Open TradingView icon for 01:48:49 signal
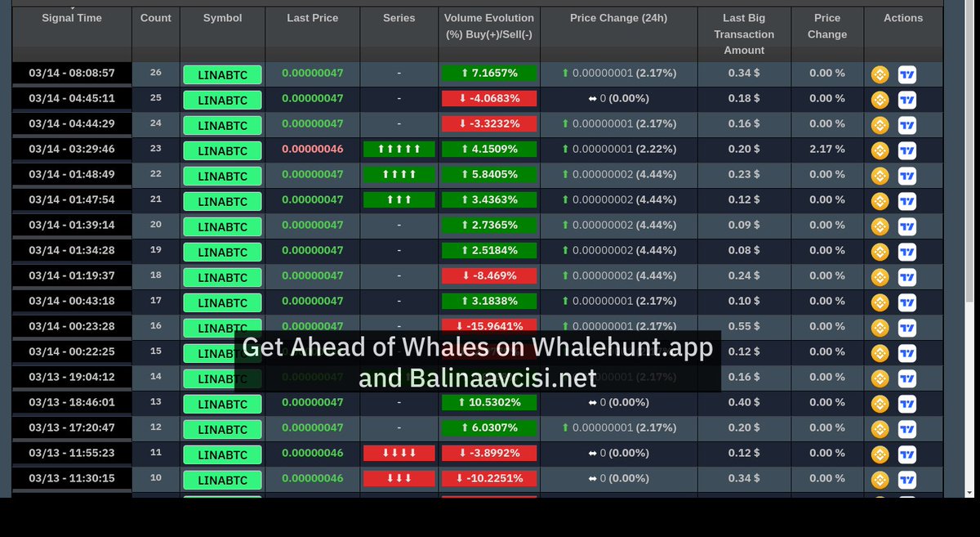The height and width of the screenshot is (537, 980). coord(906,176)
